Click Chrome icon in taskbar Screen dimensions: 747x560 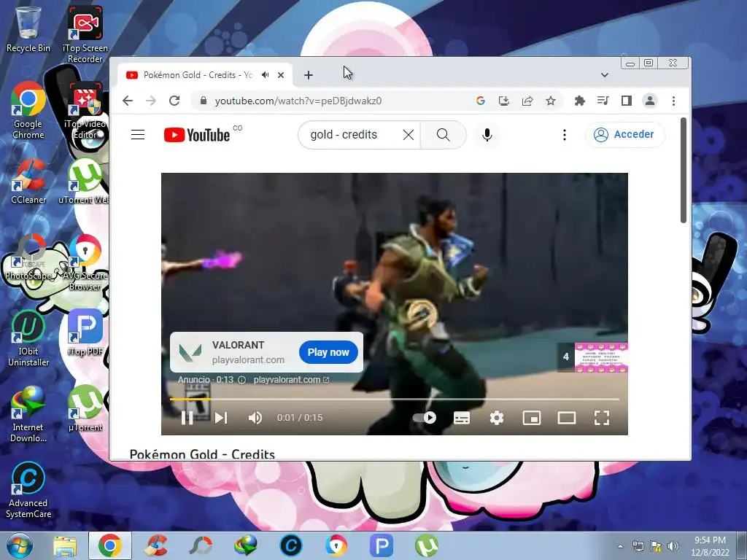(110, 545)
